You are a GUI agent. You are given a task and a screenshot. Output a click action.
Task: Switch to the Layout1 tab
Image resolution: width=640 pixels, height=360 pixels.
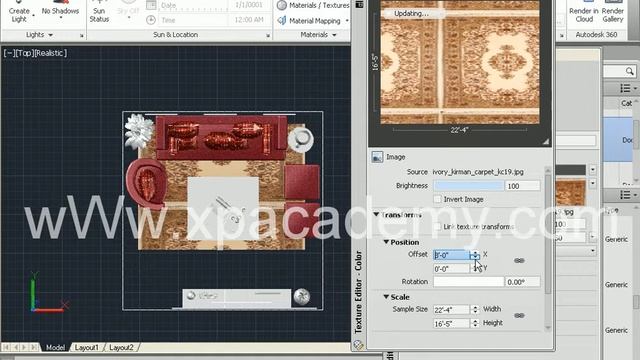pyautogui.click(x=87, y=347)
